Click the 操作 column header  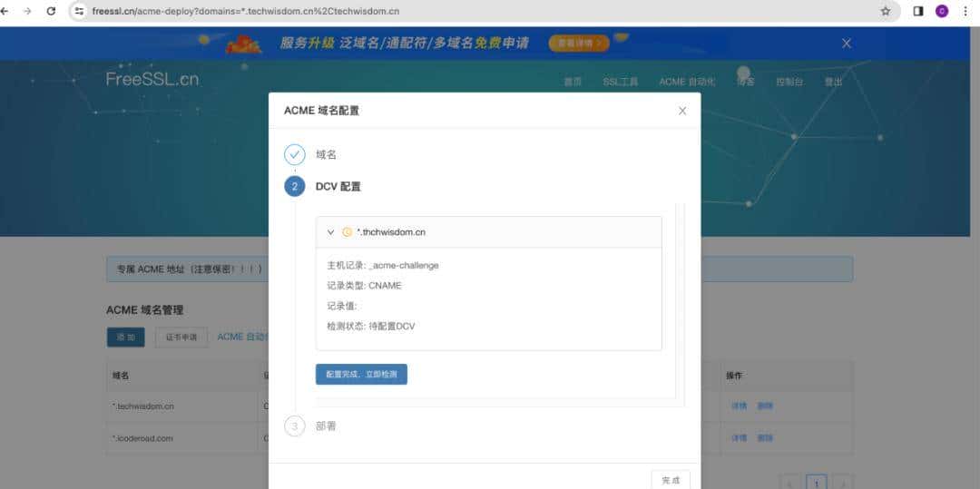(734, 376)
